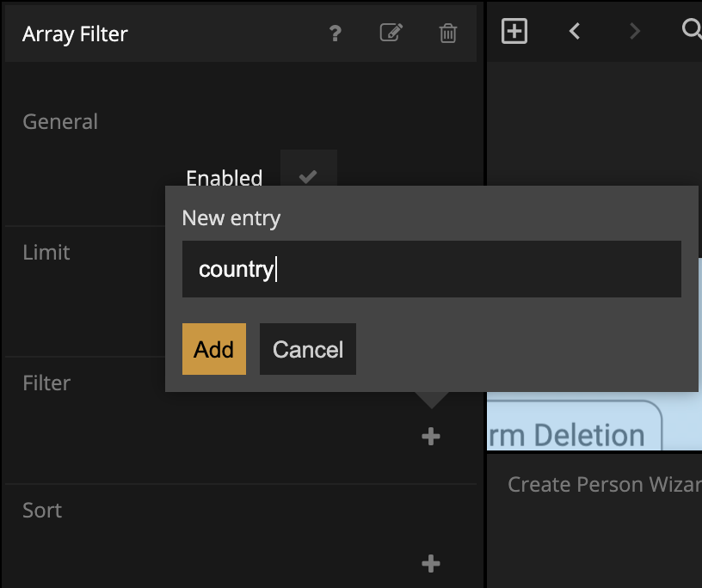Expand the Sort section header
702x588 pixels.
[42, 511]
